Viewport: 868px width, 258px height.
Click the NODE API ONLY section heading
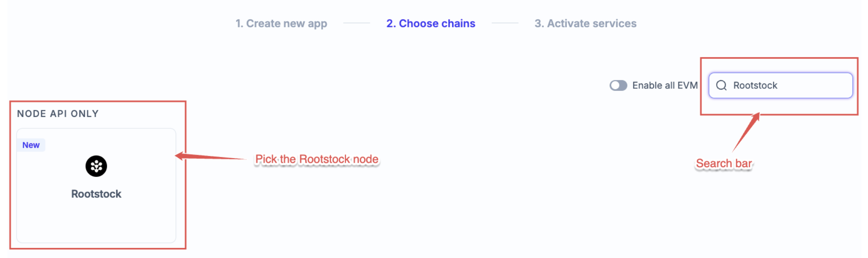58,114
